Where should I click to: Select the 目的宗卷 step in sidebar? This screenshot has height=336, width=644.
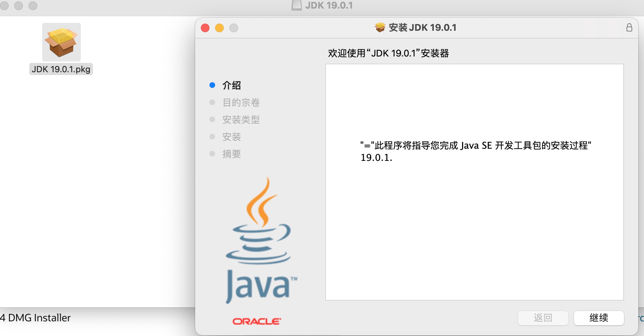coord(241,103)
